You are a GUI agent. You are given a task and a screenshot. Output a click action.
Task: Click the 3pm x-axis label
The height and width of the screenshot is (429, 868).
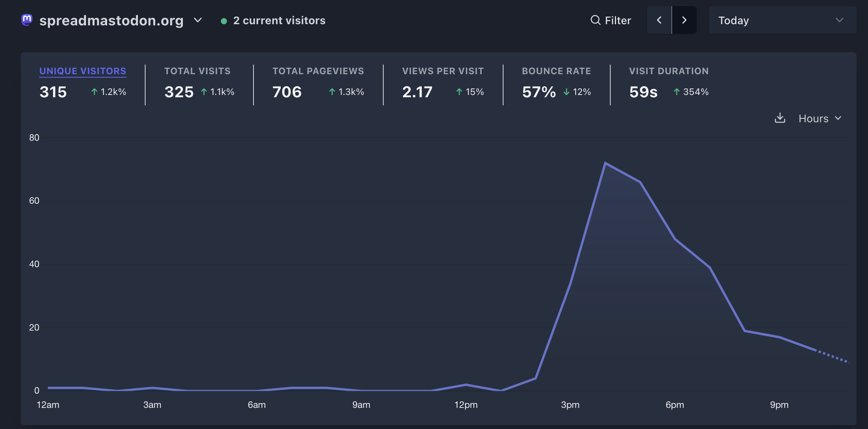570,405
